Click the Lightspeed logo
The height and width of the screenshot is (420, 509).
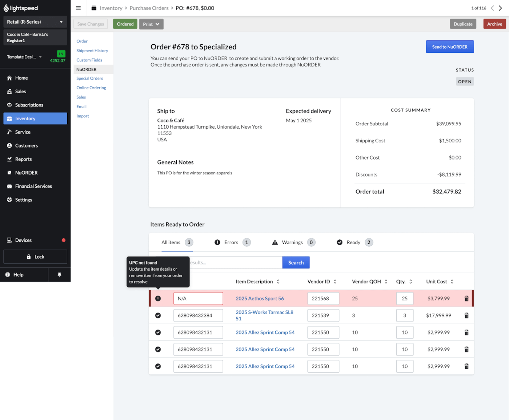pos(21,8)
